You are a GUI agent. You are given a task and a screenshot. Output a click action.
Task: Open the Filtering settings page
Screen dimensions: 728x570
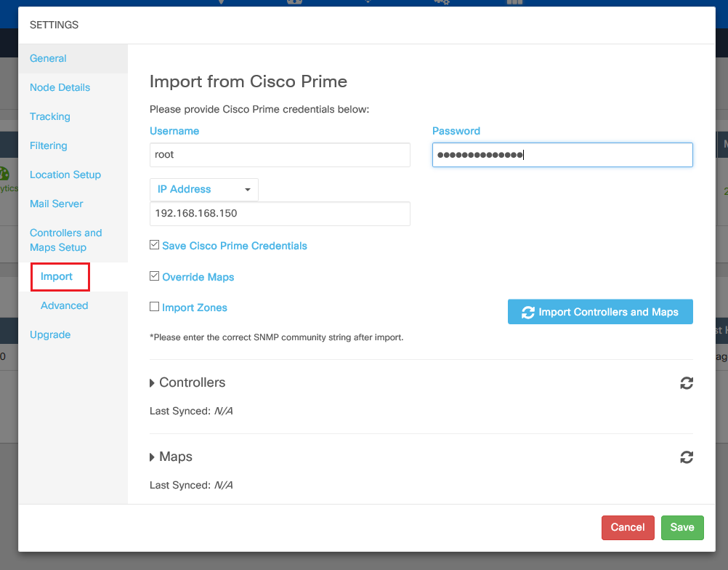(x=48, y=145)
